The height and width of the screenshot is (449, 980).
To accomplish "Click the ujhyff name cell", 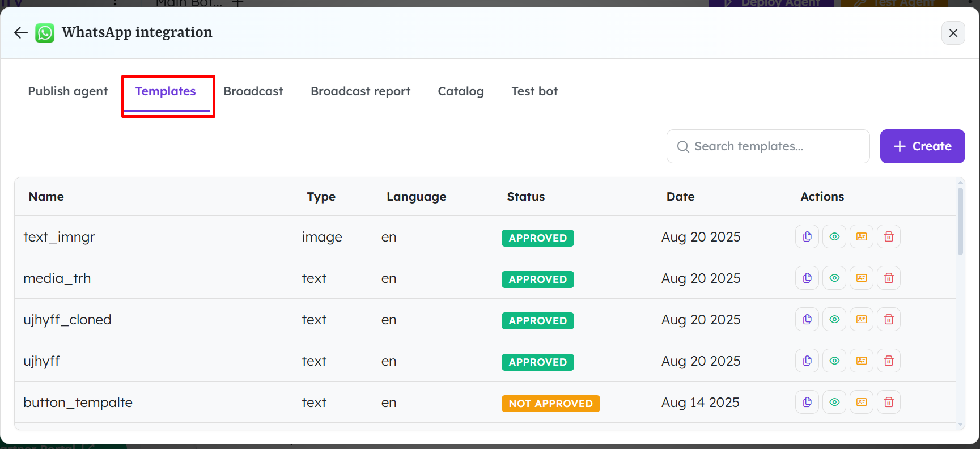I will pos(41,361).
